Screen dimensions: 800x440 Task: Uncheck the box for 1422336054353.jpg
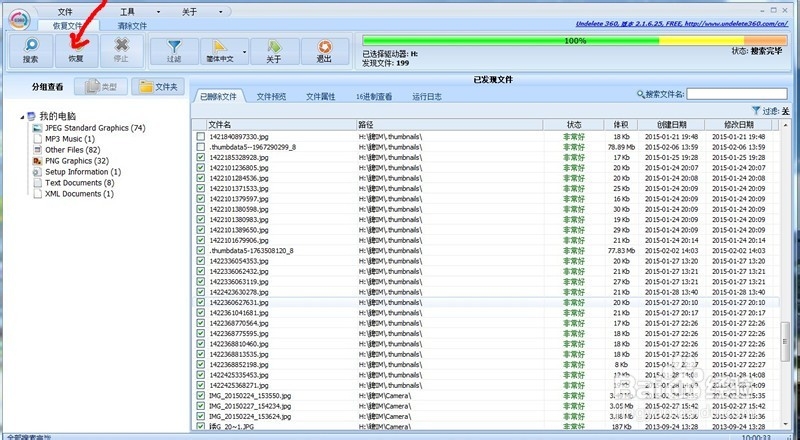coord(201,261)
